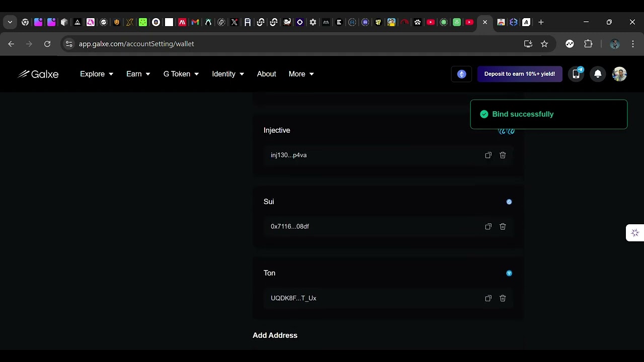Open the user profile avatar
Screen dimensions: 644x362
tap(619, 74)
